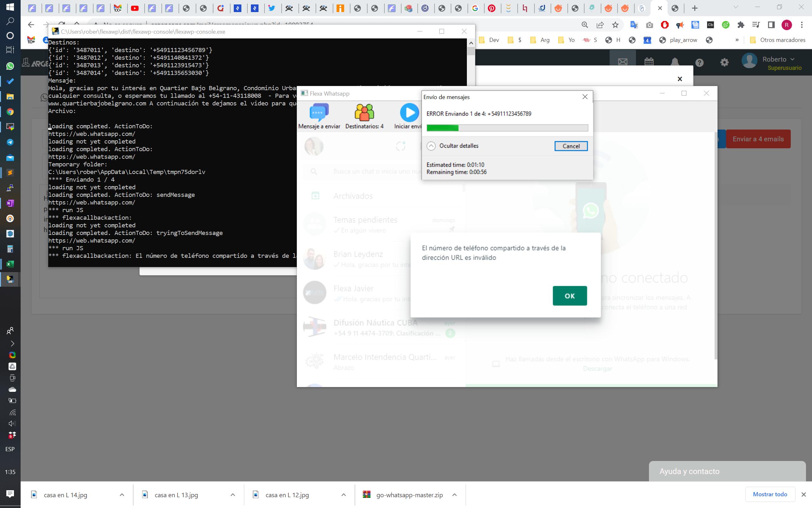Open the Windows Start menu

click(x=10, y=7)
